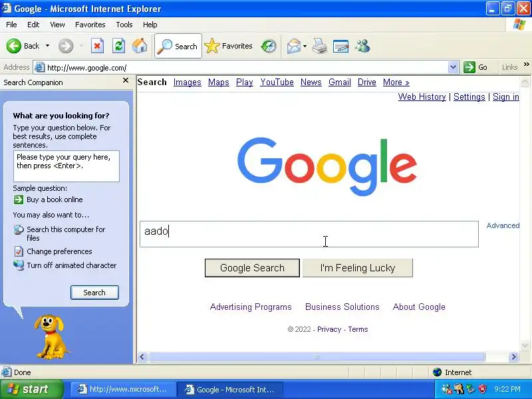The image size is (532, 399).
Task: Open the Back history dropdown arrow
Action: pyautogui.click(x=47, y=46)
